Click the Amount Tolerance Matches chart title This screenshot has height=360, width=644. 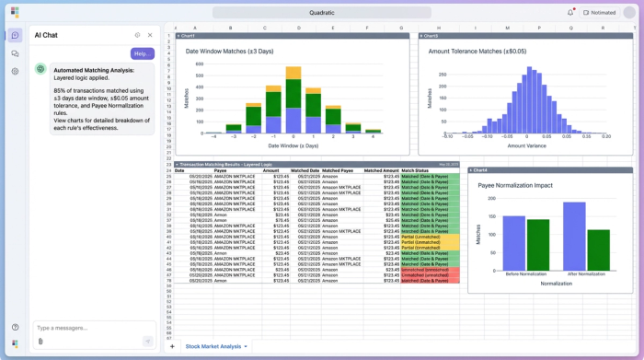[477, 52]
